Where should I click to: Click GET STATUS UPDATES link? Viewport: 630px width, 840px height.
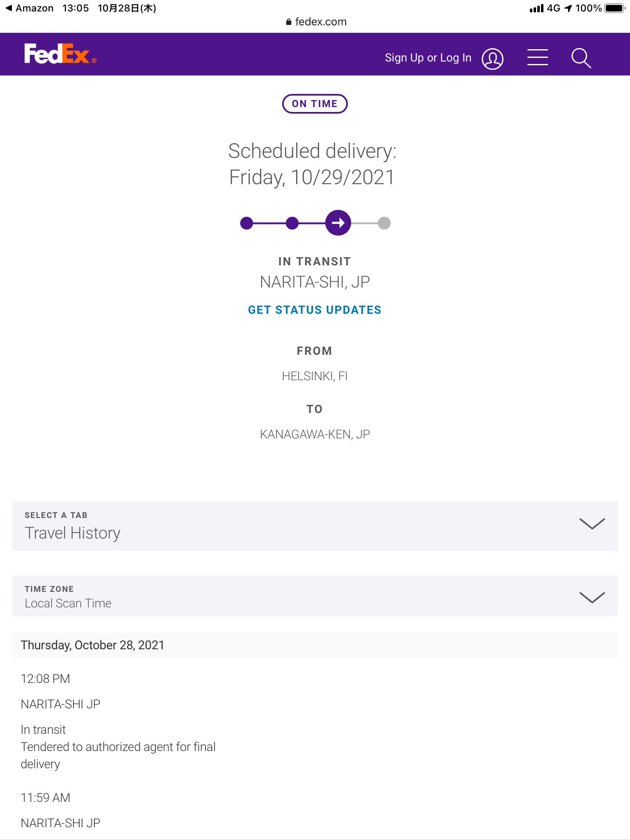(x=315, y=310)
